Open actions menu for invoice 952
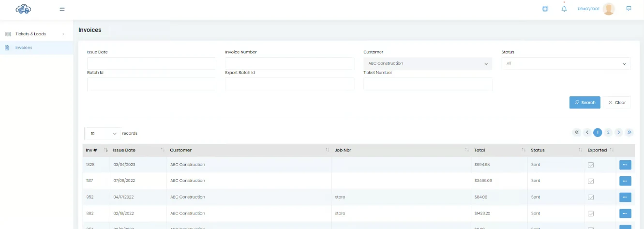The image size is (644, 229). coord(625,198)
